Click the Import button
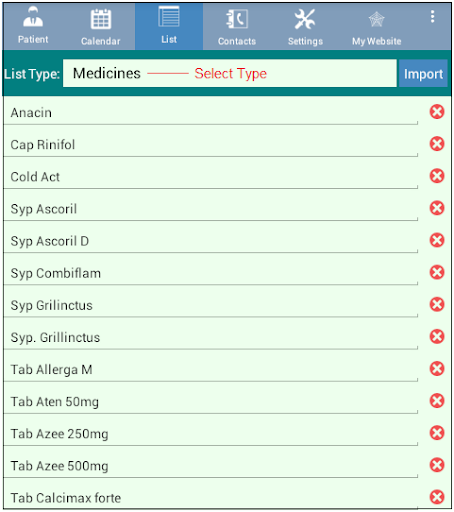454x512 pixels. click(423, 73)
